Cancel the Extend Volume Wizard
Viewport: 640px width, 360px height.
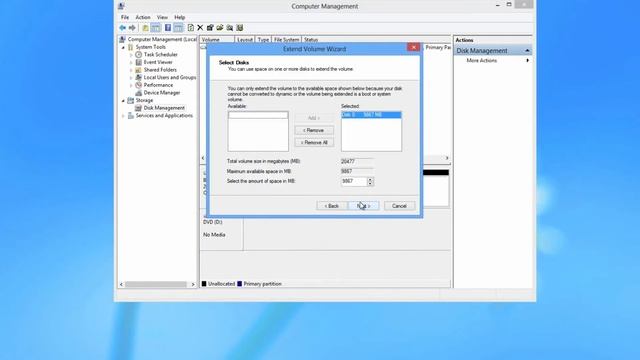coord(399,206)
